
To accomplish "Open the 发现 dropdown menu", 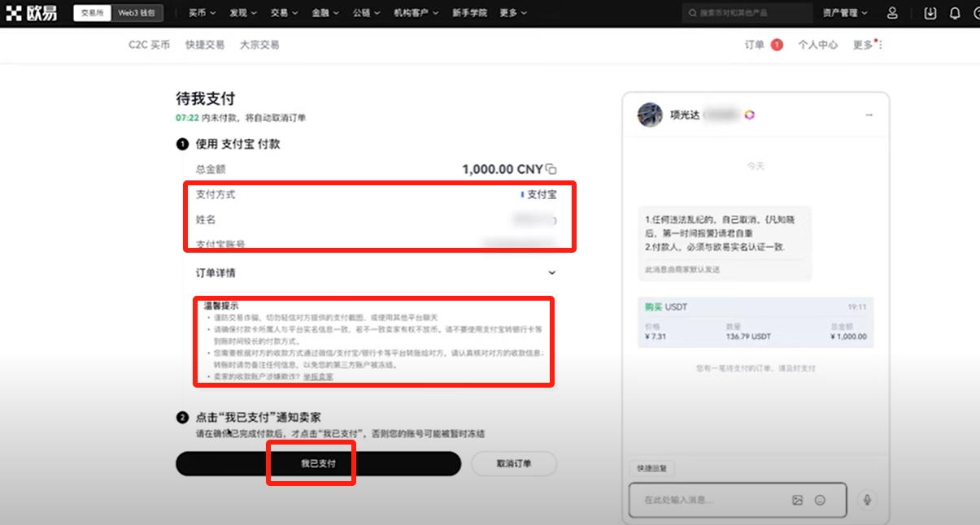I will tap(243, 13).
